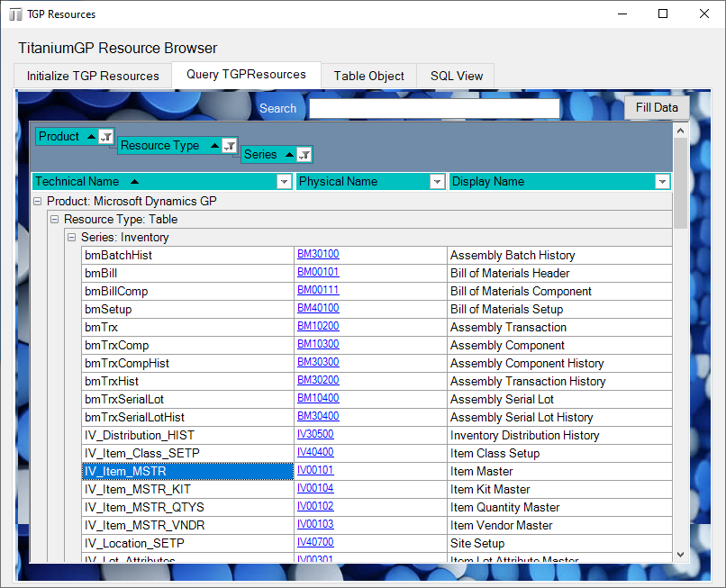Viewport: 726px width, 588px height.
Task: Toggle sort arrow on Resource Type chip
Action: 214,146
